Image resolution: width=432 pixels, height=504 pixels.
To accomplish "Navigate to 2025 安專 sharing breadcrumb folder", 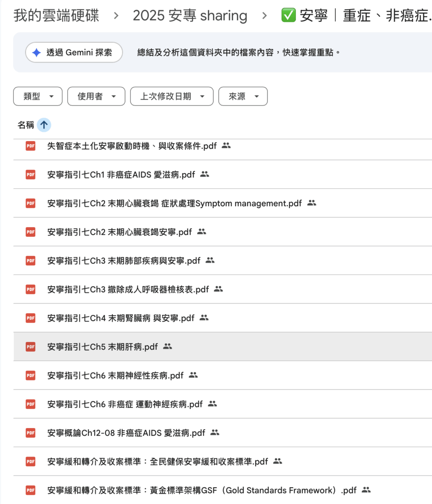I will point(190,16).
